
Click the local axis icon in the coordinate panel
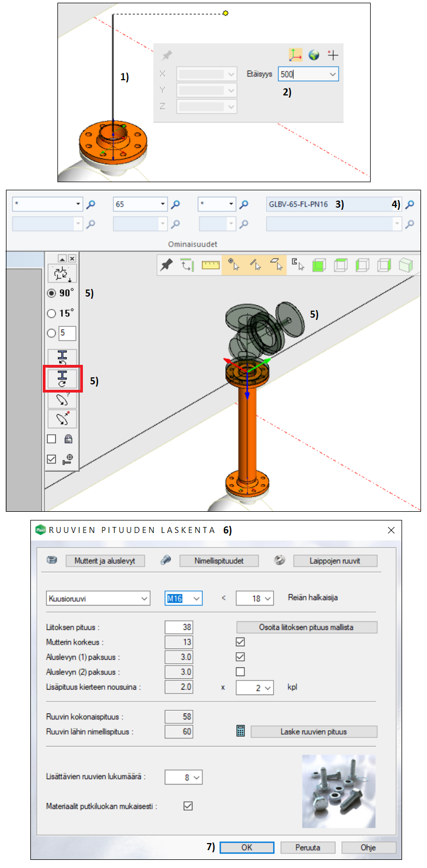click(295, 55)
